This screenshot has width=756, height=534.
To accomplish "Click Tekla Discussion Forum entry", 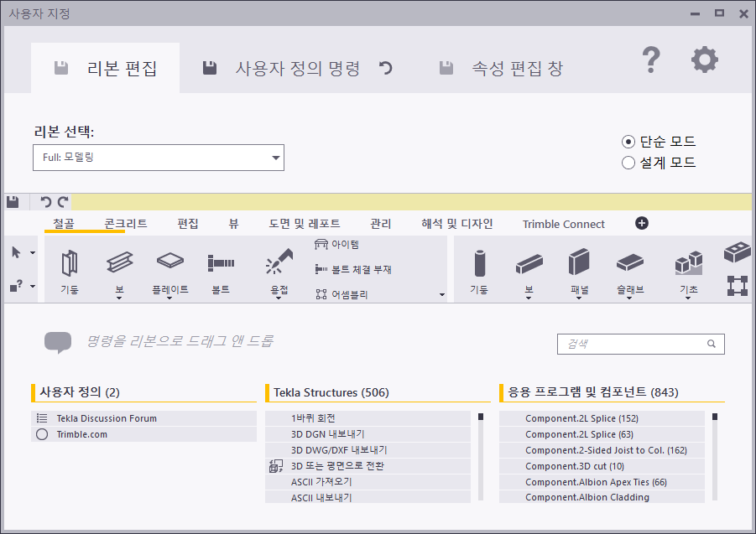I will pyautogui.click(x=107, y=418).
